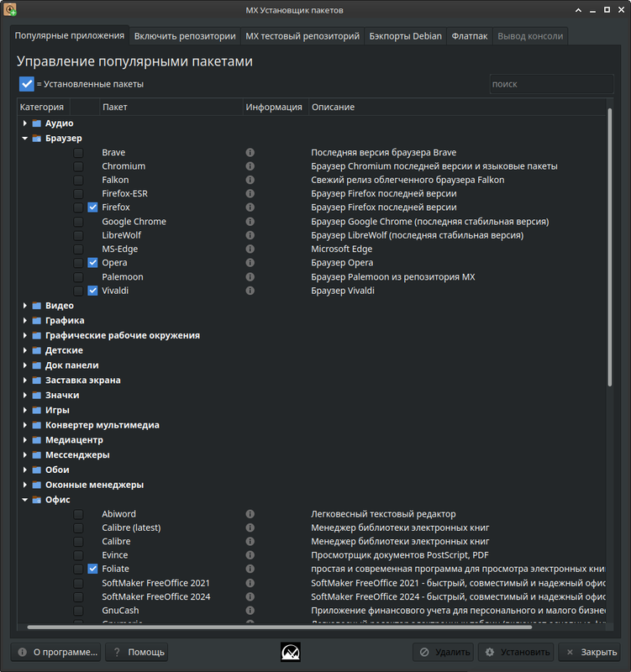Tick the GnuCash checkbox
This screenshot has height=672, width=631.
[x=78, y=611]
